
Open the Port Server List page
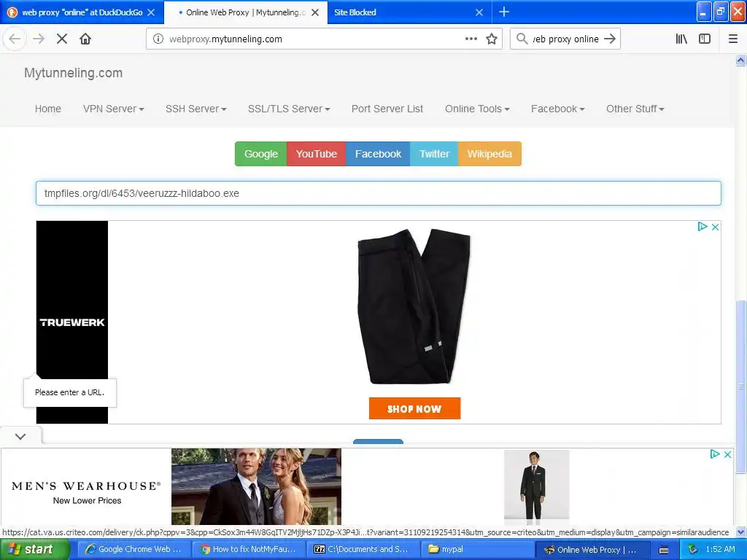(x=387, y=109)
